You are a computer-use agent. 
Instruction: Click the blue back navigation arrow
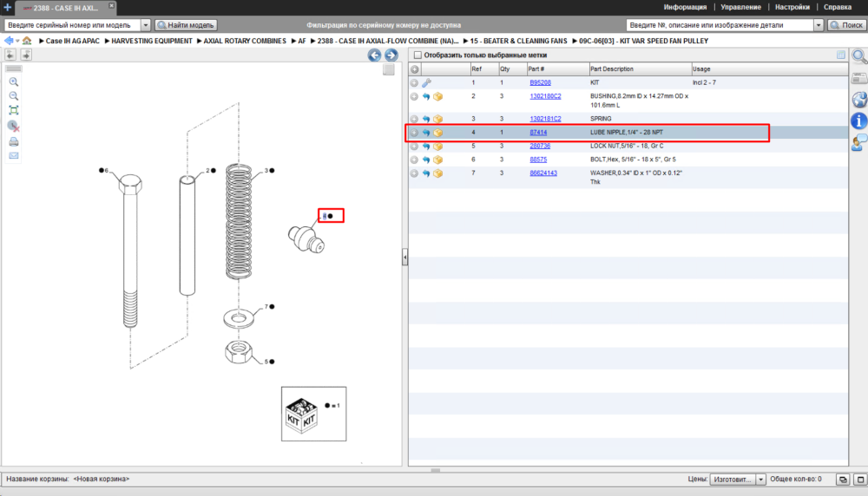pyautogui.click(x=9, y=41)
